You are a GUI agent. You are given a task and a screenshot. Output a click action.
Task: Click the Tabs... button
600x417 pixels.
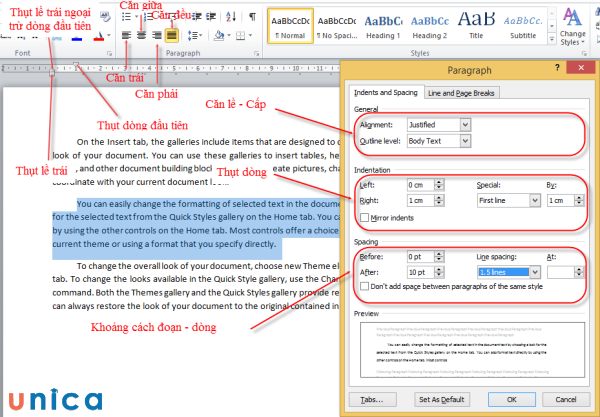coord(372,400)
